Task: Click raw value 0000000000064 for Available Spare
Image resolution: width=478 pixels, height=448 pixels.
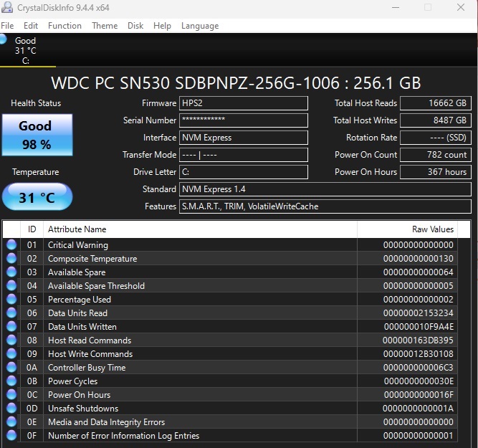Action: (418, 272)
